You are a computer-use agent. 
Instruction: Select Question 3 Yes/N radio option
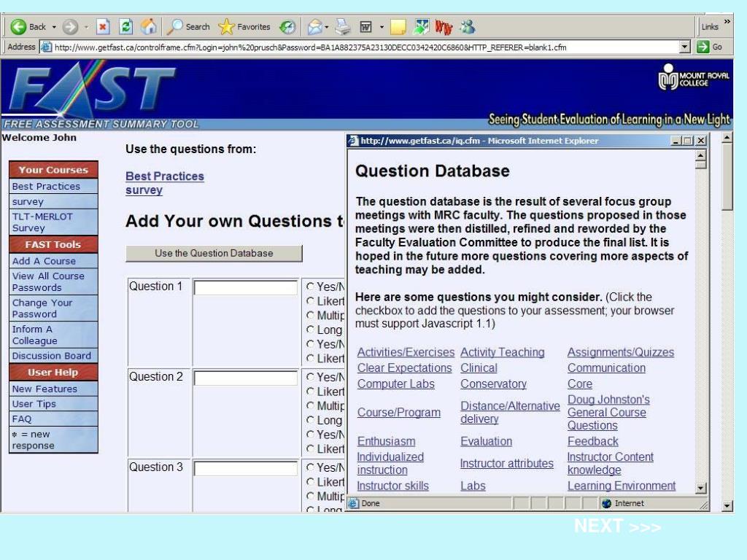(310, 467)
